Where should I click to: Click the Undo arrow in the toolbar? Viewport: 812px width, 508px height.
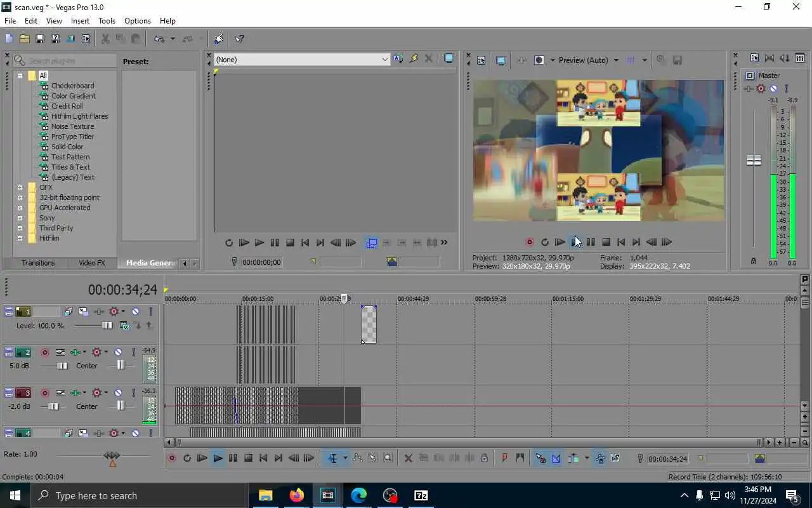159,39
